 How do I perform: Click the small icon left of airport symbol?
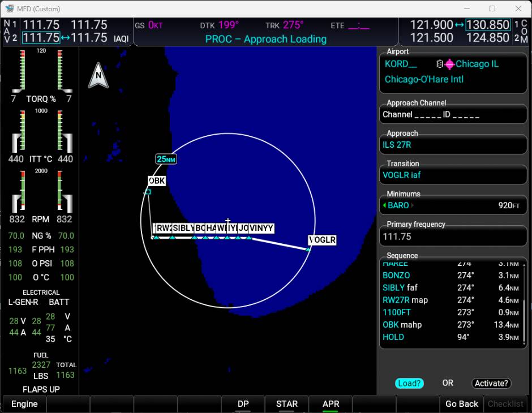click(x=440, y=64)
